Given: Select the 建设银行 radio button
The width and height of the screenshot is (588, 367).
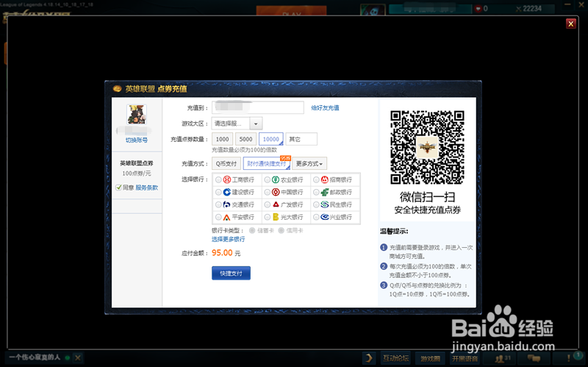Looking at the screenshot, I should coord(218,192).
